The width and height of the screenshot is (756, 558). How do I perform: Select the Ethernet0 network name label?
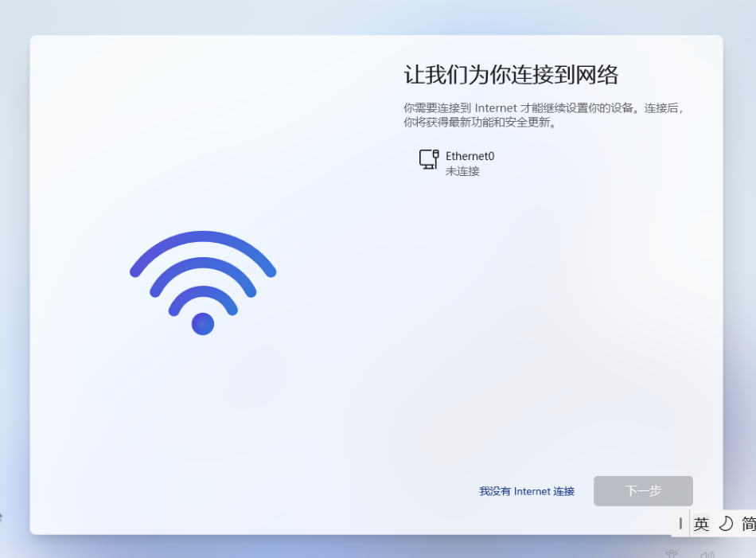point(470,156)
